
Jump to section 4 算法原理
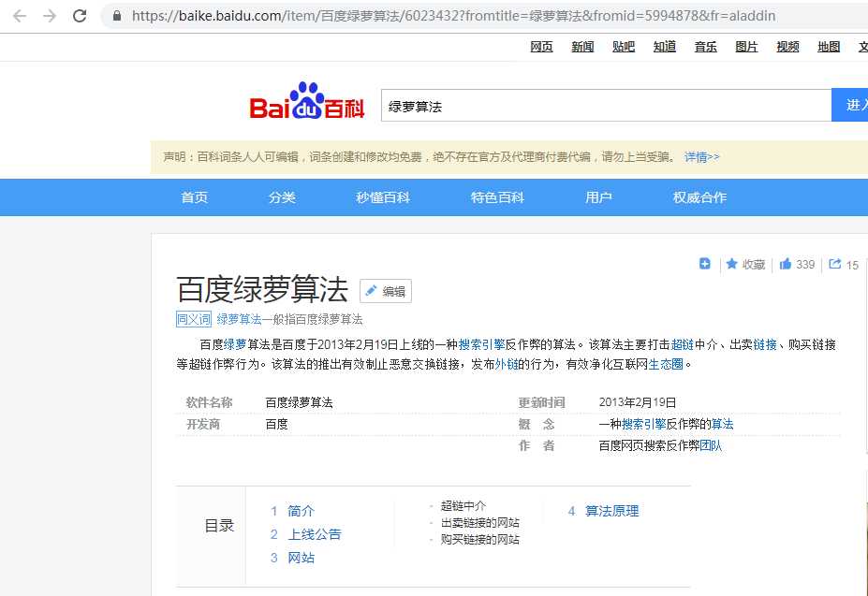tap(611, 511)
